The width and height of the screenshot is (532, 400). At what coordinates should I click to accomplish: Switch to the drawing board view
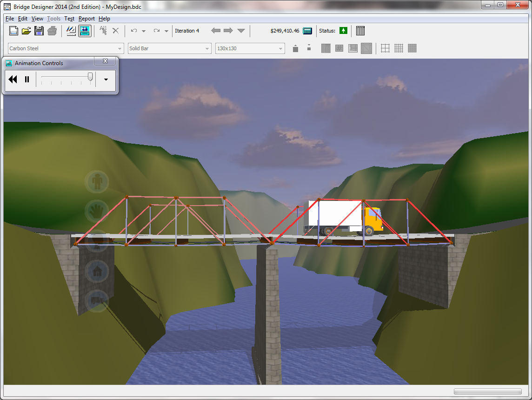[71, 31]
